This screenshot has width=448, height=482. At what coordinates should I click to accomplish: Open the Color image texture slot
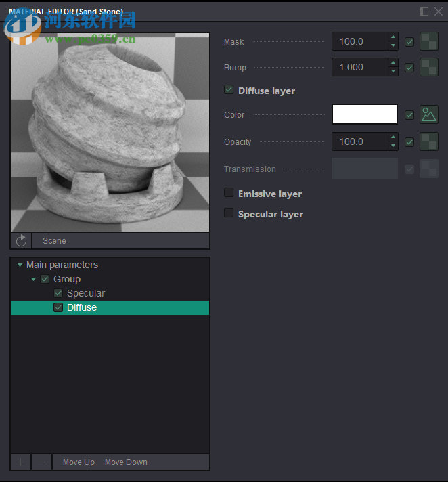coord(429,114)
